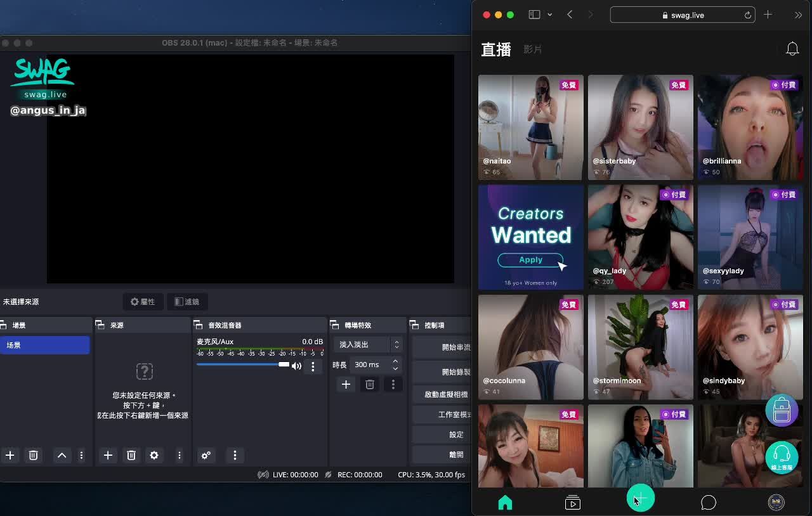Select the 場景 scene item in list

[44, 345]
